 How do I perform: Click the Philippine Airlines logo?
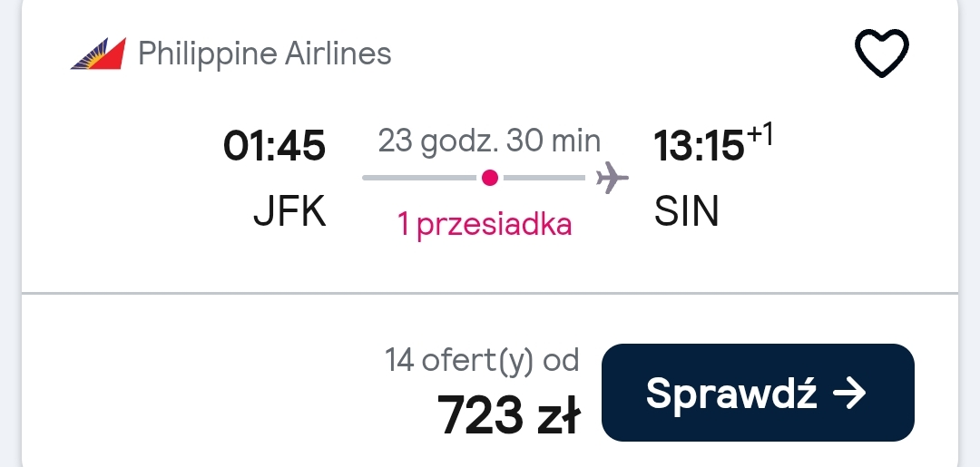pos(99,54)
